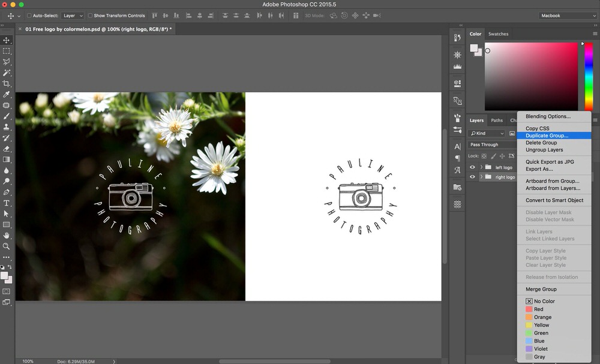Expand the right logo group

tap(481, 177)
